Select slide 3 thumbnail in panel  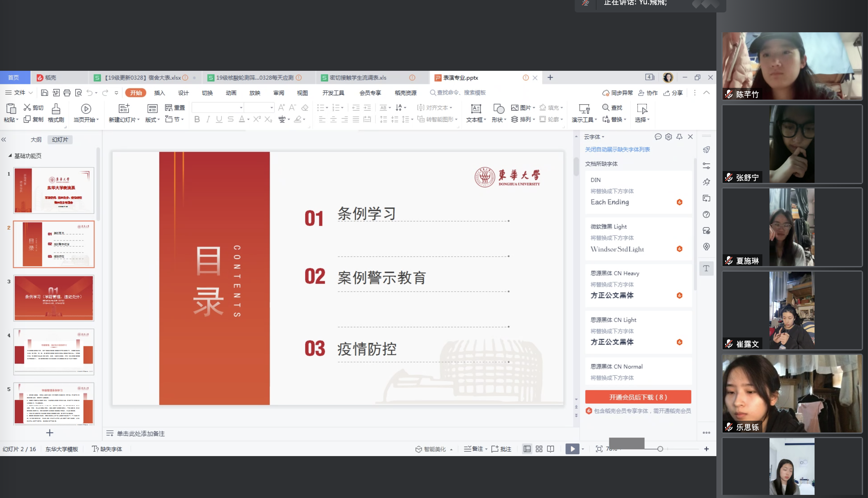click(x=54, y=298)
